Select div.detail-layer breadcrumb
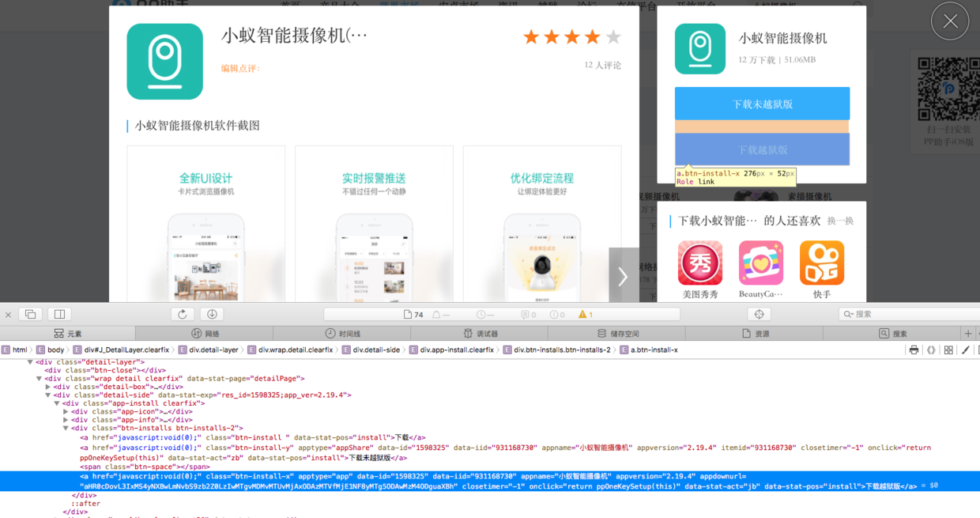980x518 pixels. click(x=209, y=350)
